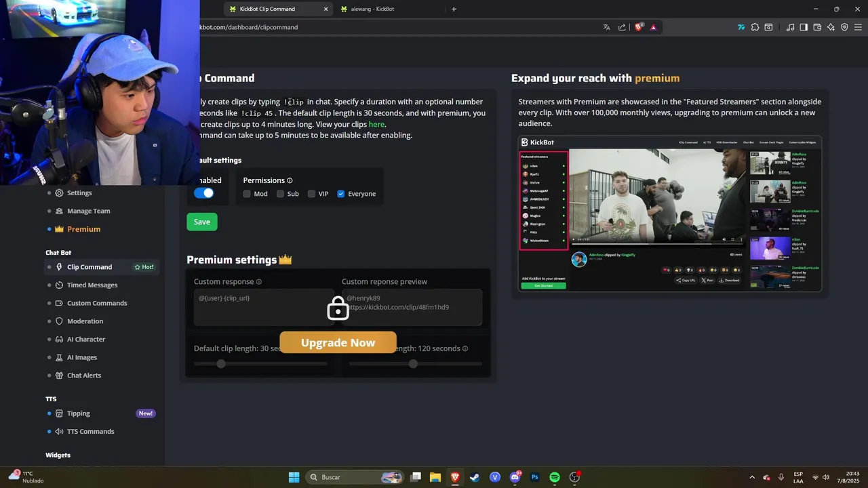Image resolution: width=868 pixels, height=488 pixels.
Task: Expand the system tray hidden icons chevron
Action: 751,477
